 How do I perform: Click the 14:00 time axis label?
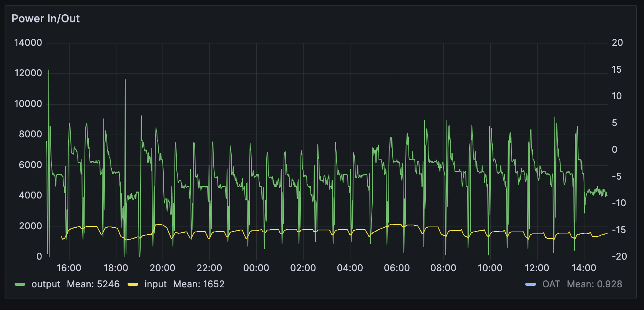[584, 268]
